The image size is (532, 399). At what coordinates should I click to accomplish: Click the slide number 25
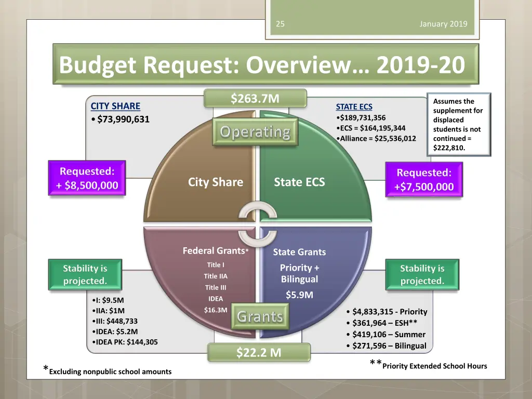tap(280, 24)
